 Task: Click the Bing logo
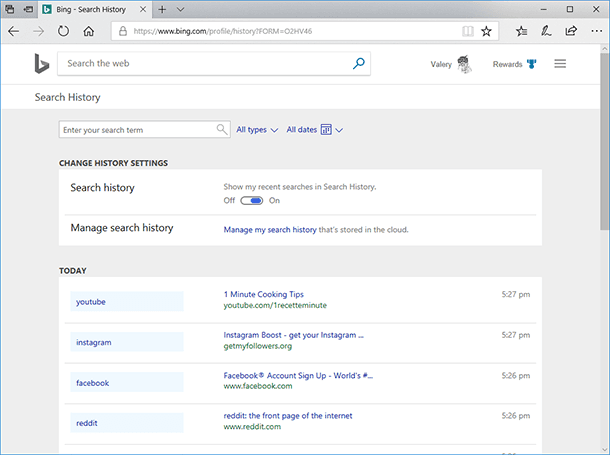[42, 64]
